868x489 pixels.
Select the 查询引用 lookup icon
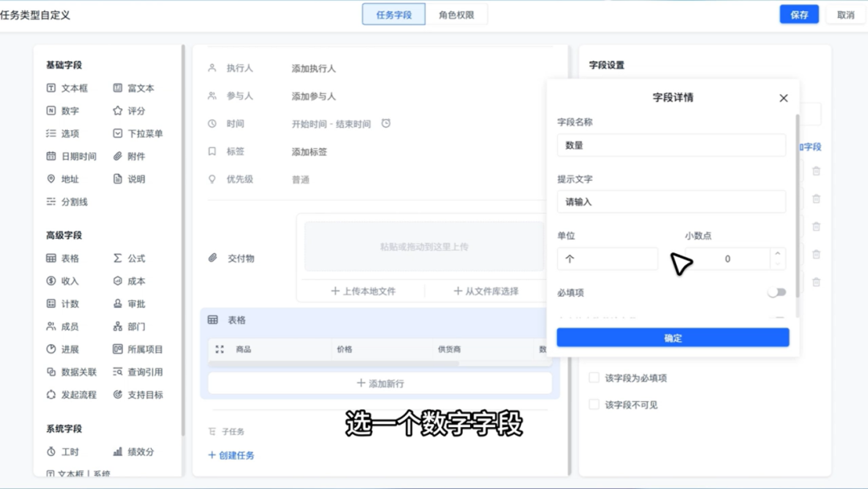pyautogui.click(x=117, y=372)
